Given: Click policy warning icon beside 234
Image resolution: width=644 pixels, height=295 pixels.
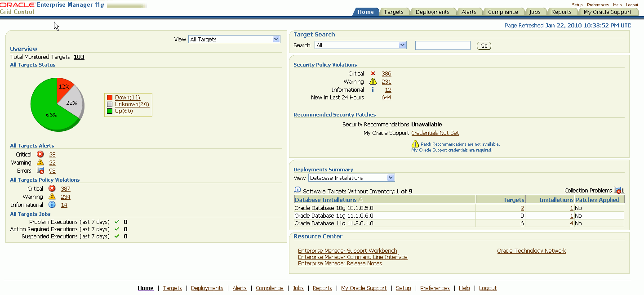Looking at the screenshot, I should [x=52, y=197].
